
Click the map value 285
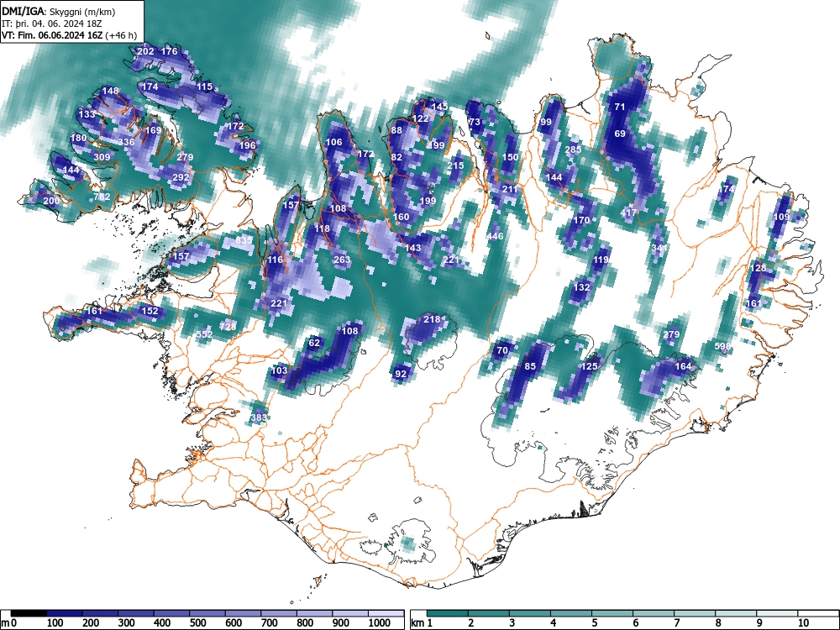573,150
